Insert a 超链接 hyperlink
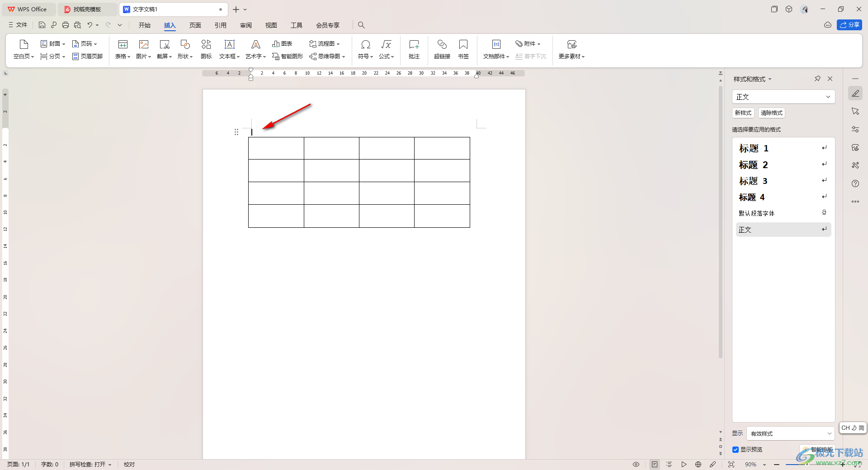The width and height of the screenshot is (868, 470). pos(442,49)
